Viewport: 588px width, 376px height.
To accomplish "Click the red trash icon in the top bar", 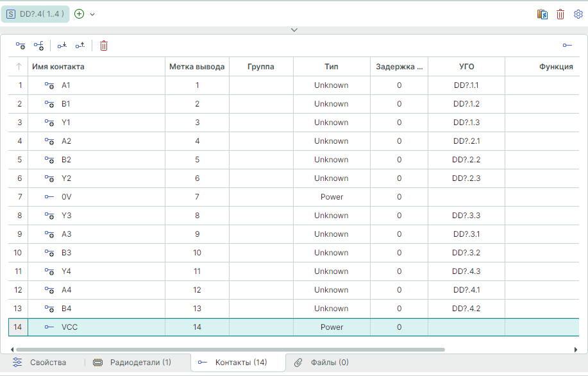I will tap(560, 14).
